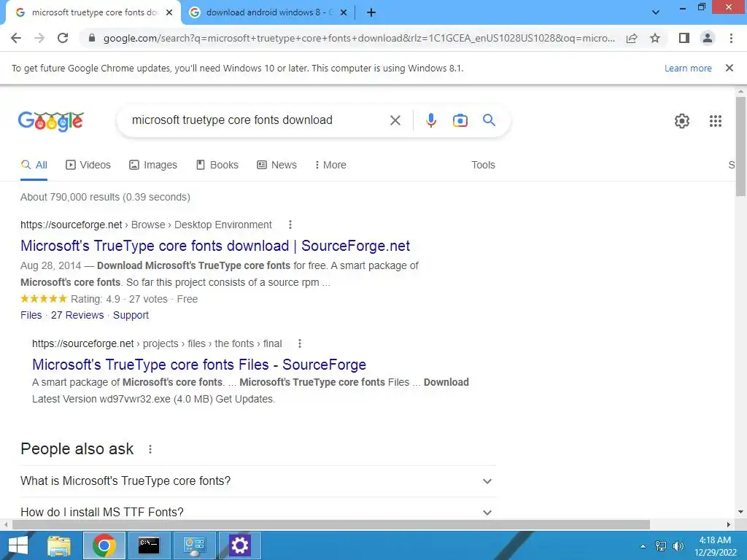Open the Support sitelink
The width and height of the screenshot is (747, 560).
click(x=131, y=315)
